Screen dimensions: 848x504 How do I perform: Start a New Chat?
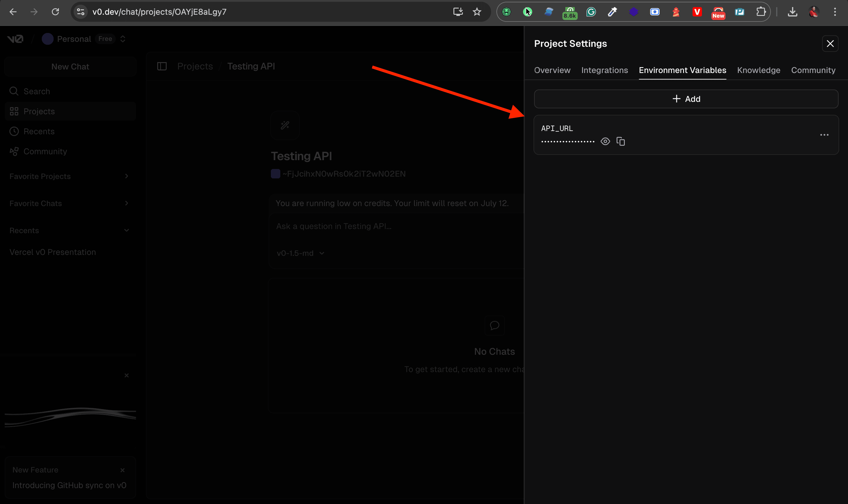[x=70, y=67]
